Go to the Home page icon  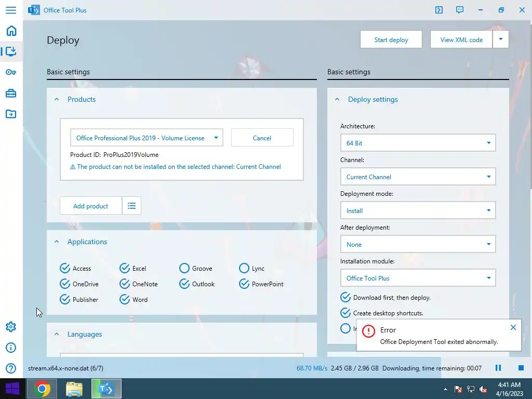point(11,31)
